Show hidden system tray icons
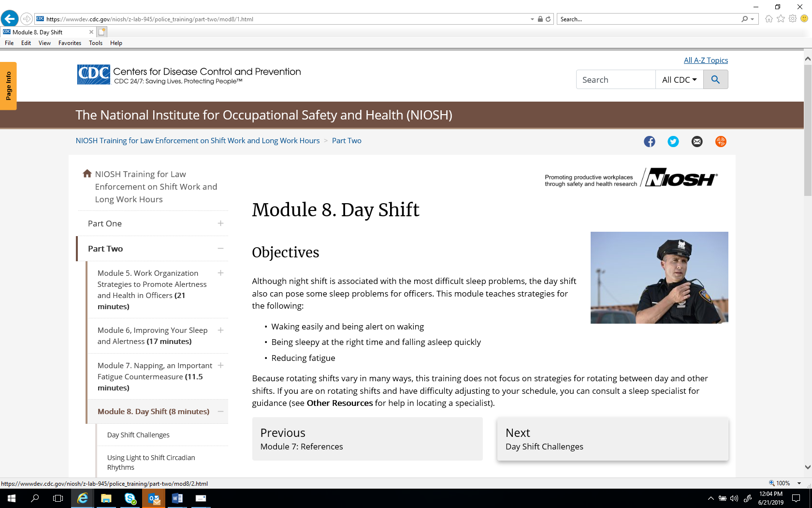 [x=710, y=498]
